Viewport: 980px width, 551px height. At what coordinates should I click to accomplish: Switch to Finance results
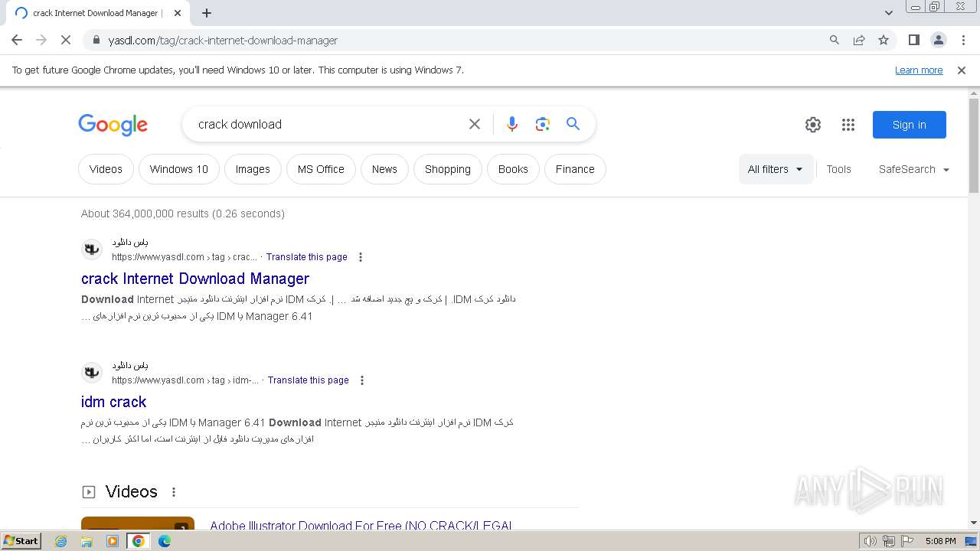(x=575, y=169)
